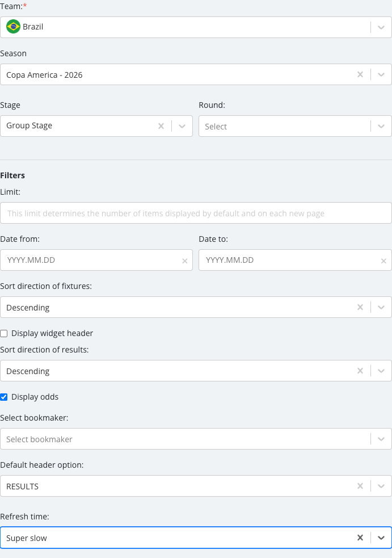Image resolution: width=392 pixels, height=558 pixels.
Task: Enable Display widget header checkbox
Action: [4, 333]
